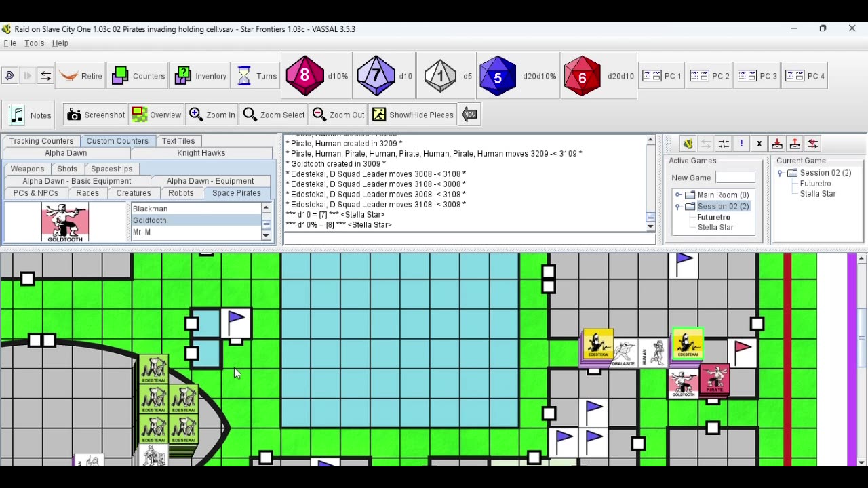Roll the white d5 die
Viewport: 868px width, 488px height.
point(446,76)
